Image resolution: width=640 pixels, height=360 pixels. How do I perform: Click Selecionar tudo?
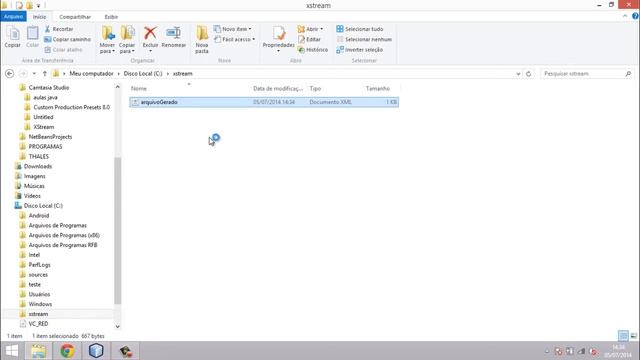coord(360,29)
